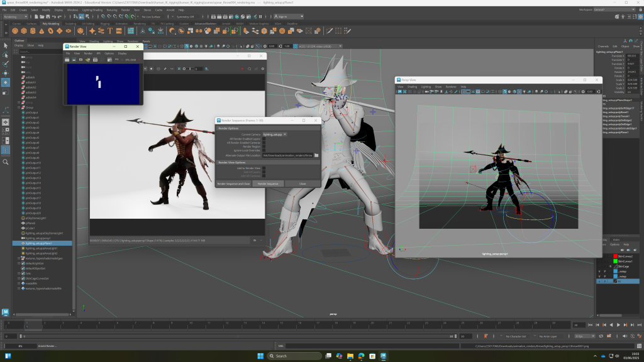Click the polygon sphere shelf icon
Image resolution: width=644 pixels, height=362 pixels.
(16, 30)
